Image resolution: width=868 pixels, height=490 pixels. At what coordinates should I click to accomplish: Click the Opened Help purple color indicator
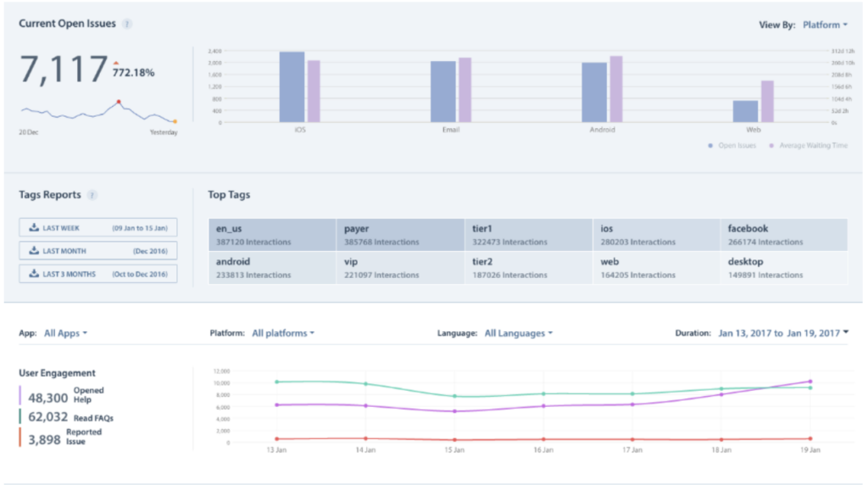click(20, 396)
